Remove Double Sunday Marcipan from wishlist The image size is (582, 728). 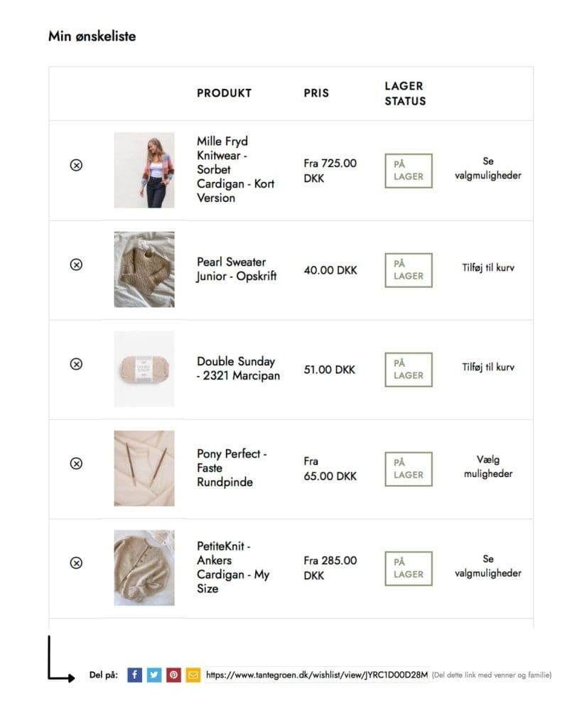(76, 364)
